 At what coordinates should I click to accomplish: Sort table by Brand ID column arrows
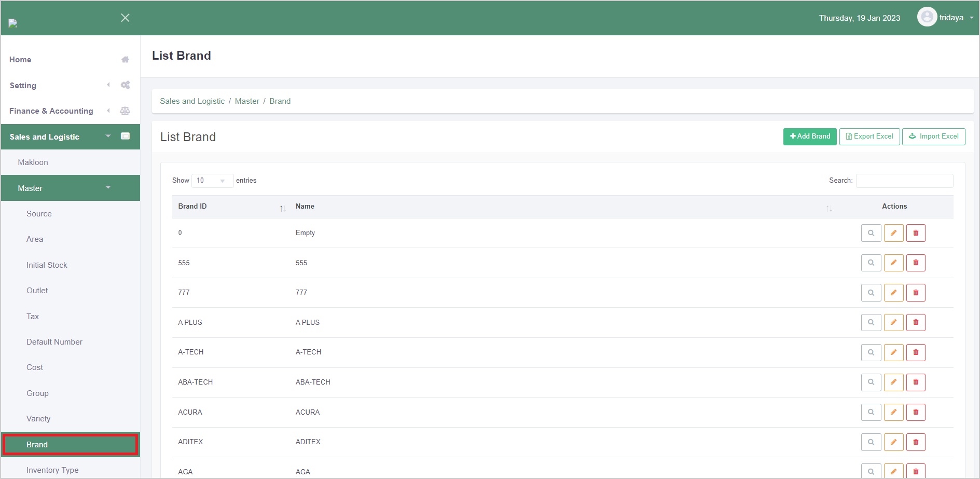tap(282, 208)
